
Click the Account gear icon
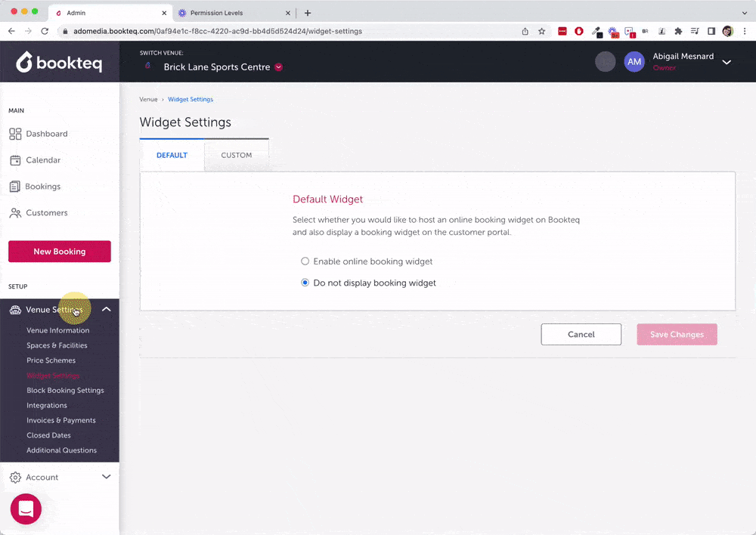click(15, 478)
